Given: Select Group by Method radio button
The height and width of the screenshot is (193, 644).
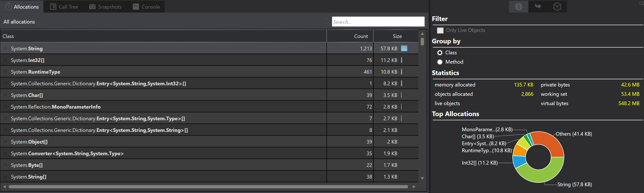Looking at the screenshot, I should (440, 62).
